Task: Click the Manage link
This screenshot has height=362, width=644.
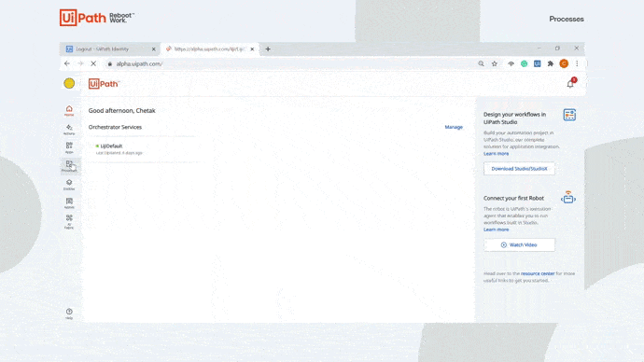Action: (x=454, y=127)
